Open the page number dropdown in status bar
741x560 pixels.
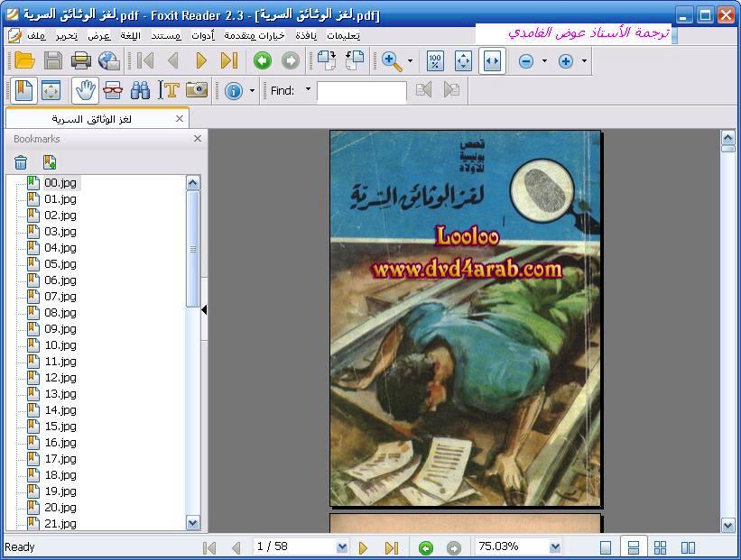[342, 547]
